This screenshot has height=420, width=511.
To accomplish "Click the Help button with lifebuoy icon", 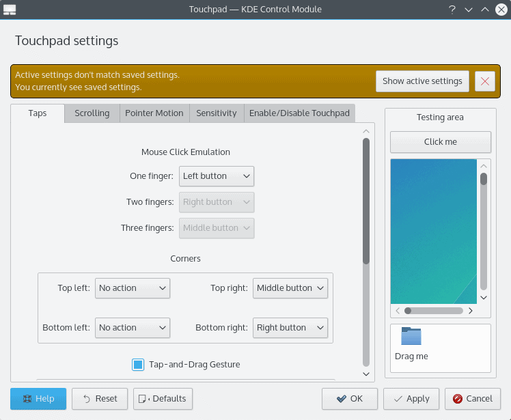I will (x=38, y=399).
